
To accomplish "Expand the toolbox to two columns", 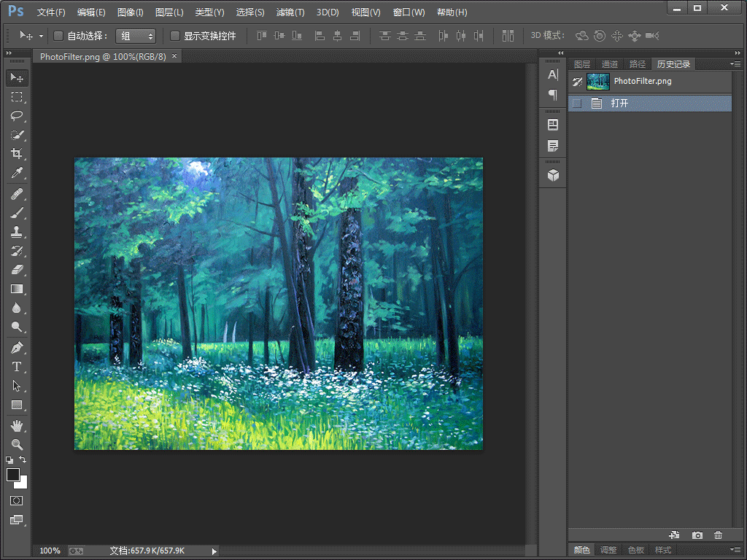I will (9, 52).
